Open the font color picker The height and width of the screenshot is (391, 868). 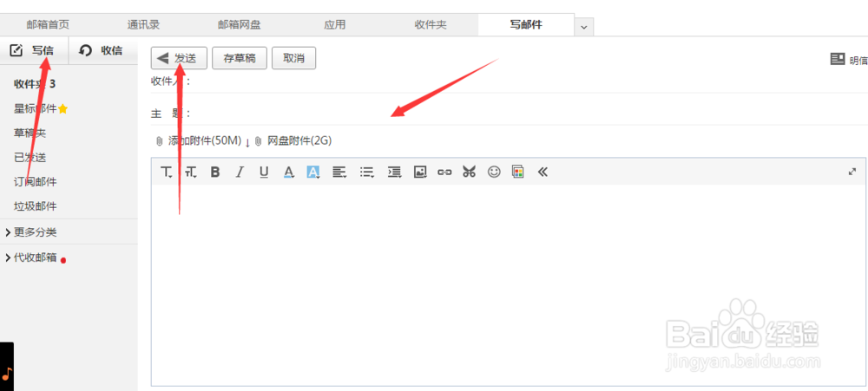pos(288,172)
